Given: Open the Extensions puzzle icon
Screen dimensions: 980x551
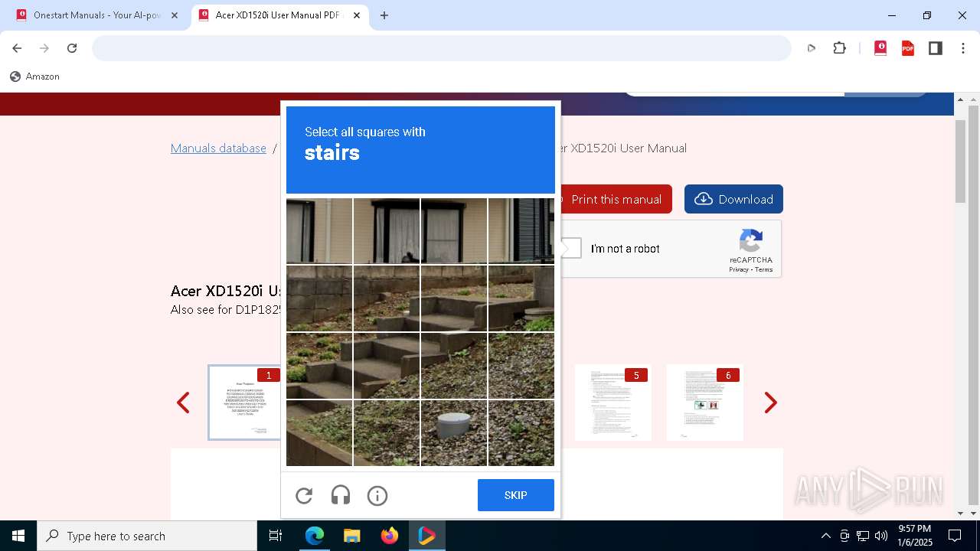Looking at the screenshot, I should click(x=840, y=48).
